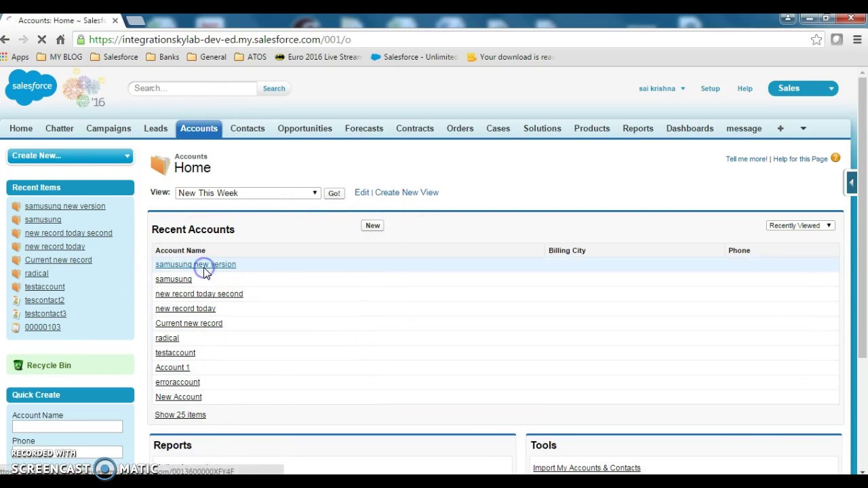
Task: Open Salesforce - Unlimited bookmark
Action: (414, 57)
